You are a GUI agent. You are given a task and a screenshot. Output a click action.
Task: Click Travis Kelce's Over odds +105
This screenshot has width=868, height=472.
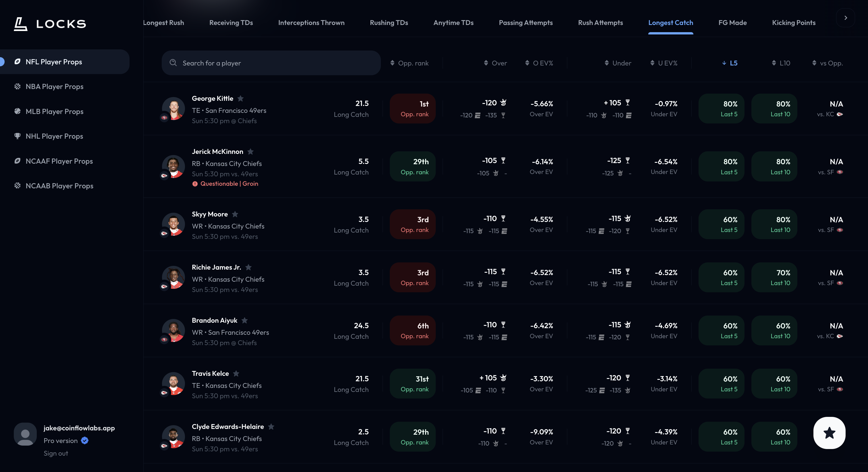point(488,378)
